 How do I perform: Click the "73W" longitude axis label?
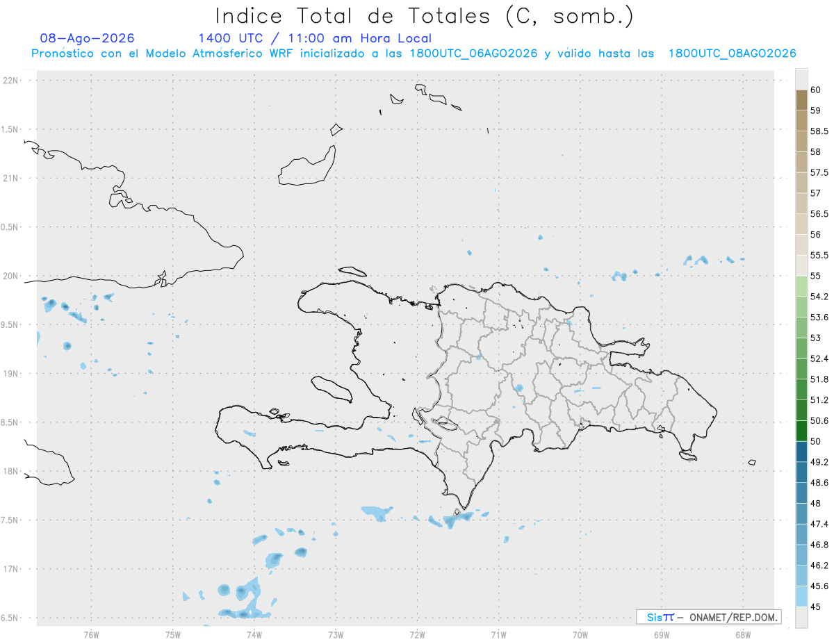click(x=336, y=634)
